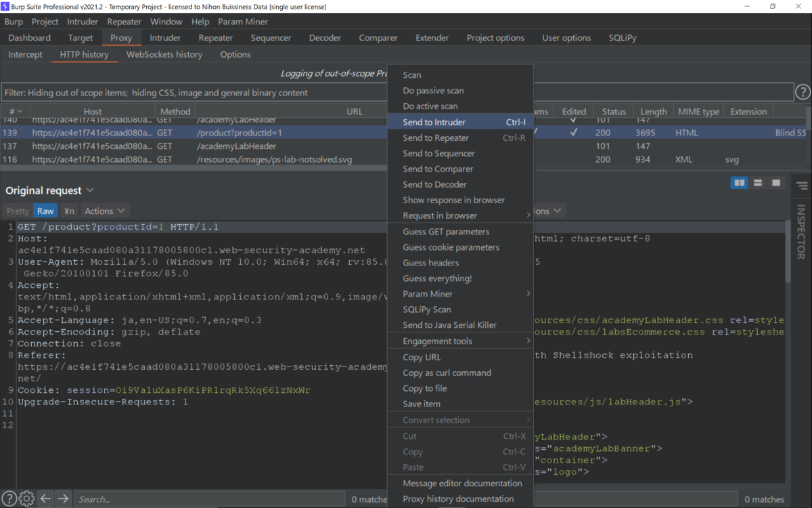Open the Param Miner menu bar item

[243, 22]
